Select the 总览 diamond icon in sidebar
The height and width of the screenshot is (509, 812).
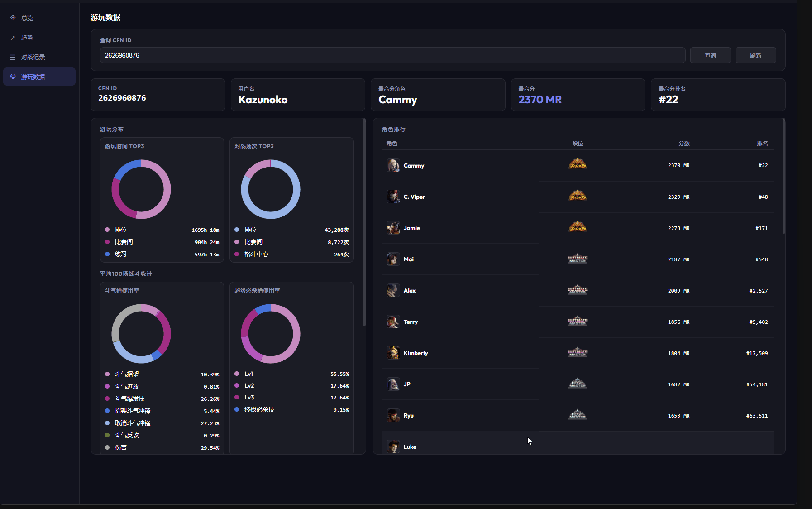(13, 18)
